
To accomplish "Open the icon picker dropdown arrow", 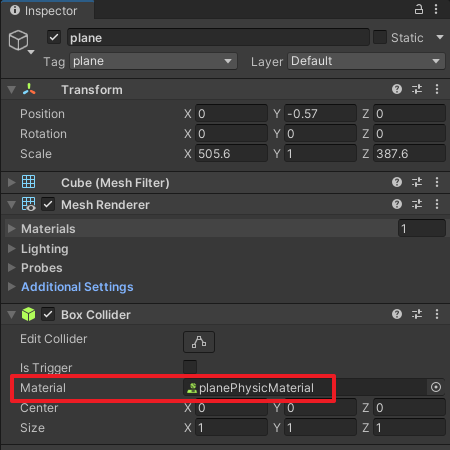I will pyautogui.click(x=31, y=52).
